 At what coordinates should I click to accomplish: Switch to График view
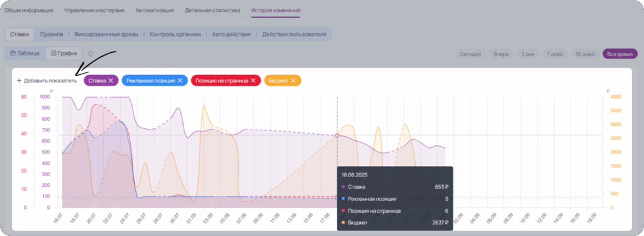(64, 53)
